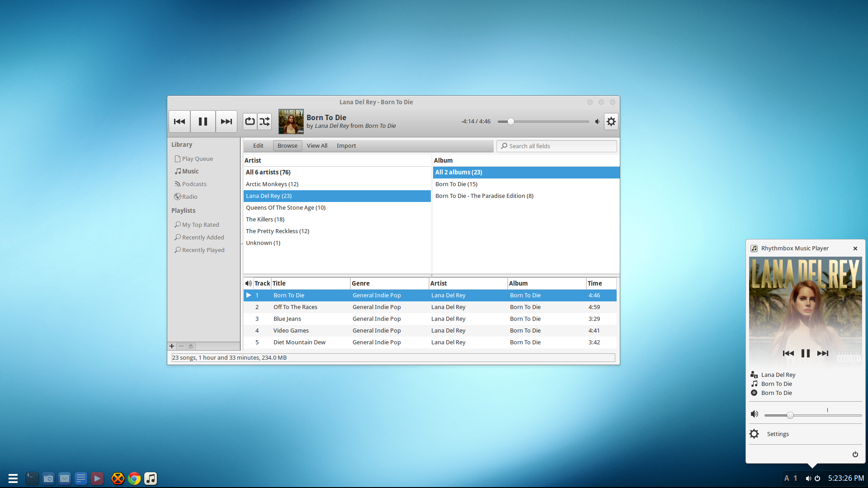Select The Killers (18) artist
Viewport: 868px width, 488px height.
click(x=337, y=219)
